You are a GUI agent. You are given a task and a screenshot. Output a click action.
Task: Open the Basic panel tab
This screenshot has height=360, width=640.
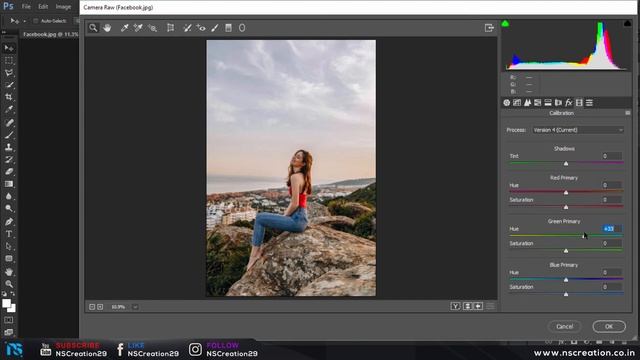click(507, 103)
